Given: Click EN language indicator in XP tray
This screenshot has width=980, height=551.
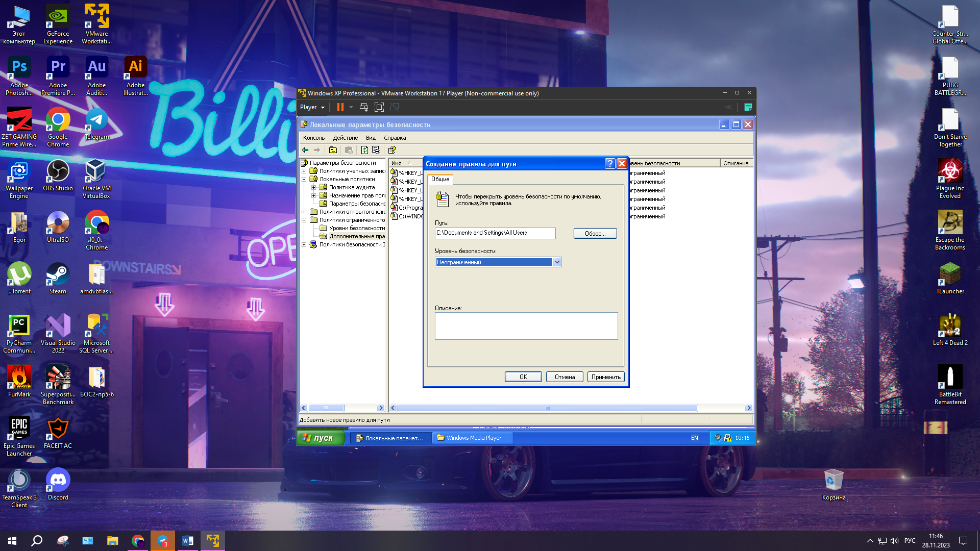Looking at the screenshot, I should point(694,438).
